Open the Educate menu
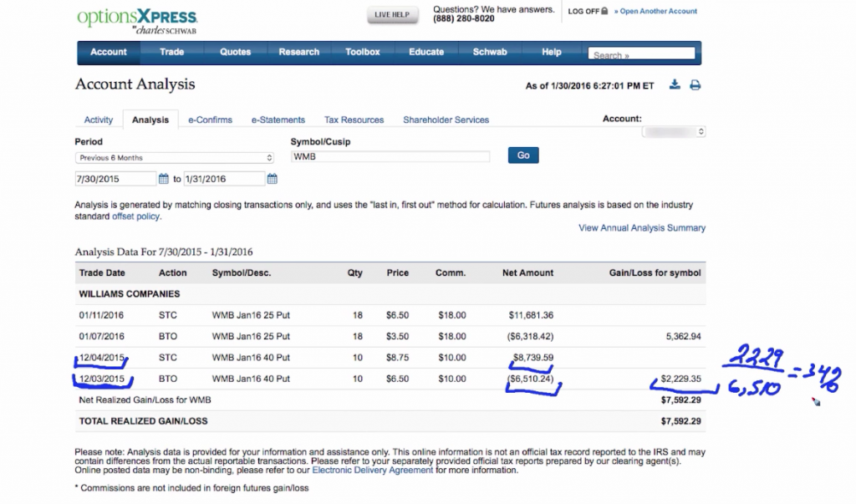 pyautogui.click(x=426, y=52)
